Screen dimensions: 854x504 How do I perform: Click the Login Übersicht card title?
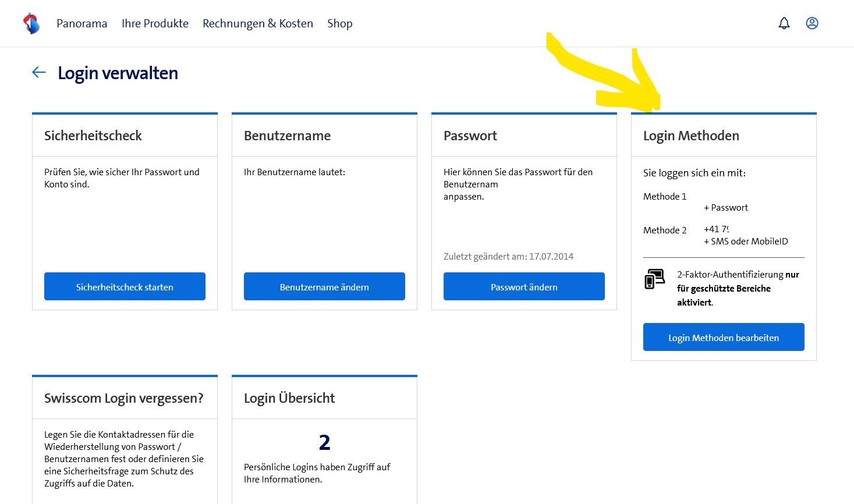pyautogui.click(x=289, y=398)
